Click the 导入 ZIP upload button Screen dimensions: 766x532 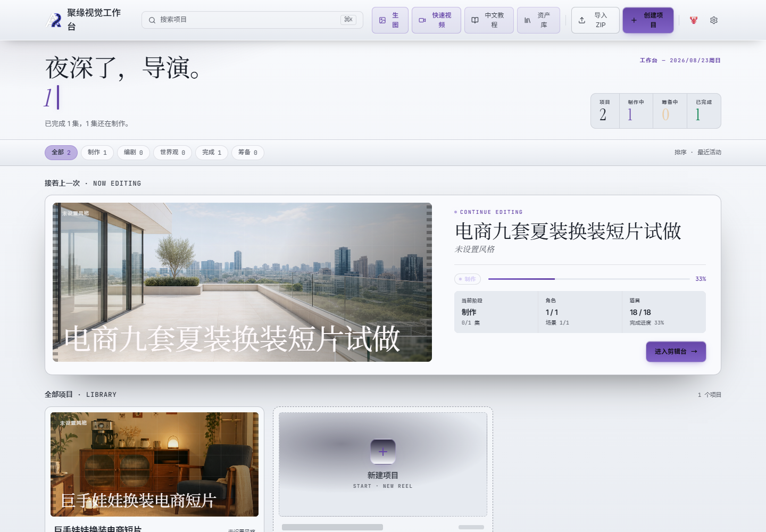[x=595, y=20]
